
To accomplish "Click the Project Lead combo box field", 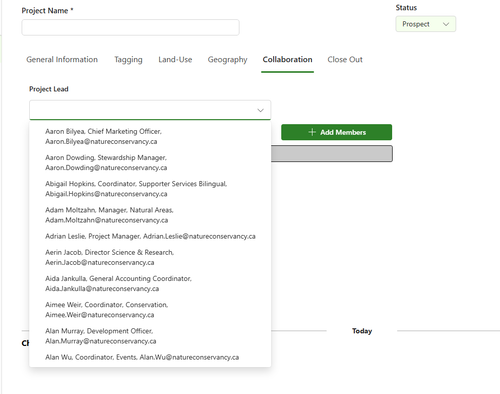I will pos(150,110).
